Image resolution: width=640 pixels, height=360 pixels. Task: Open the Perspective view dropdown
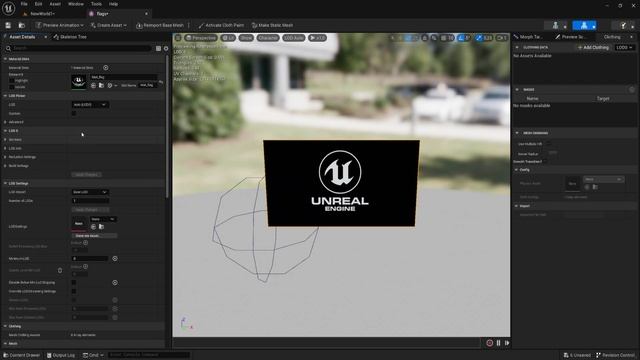click(x=201, y=38)
